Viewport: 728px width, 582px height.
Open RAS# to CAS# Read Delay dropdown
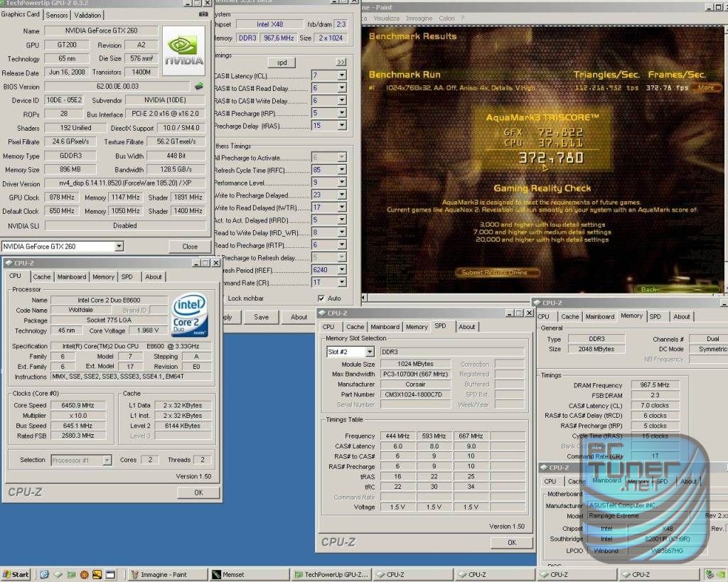click(x=342, y=87)
